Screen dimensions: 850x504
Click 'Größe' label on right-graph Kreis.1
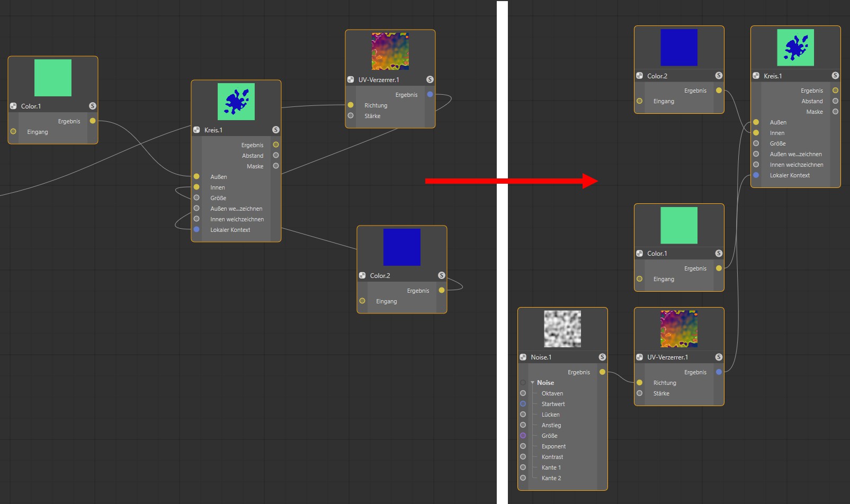(x=777, y=143)
